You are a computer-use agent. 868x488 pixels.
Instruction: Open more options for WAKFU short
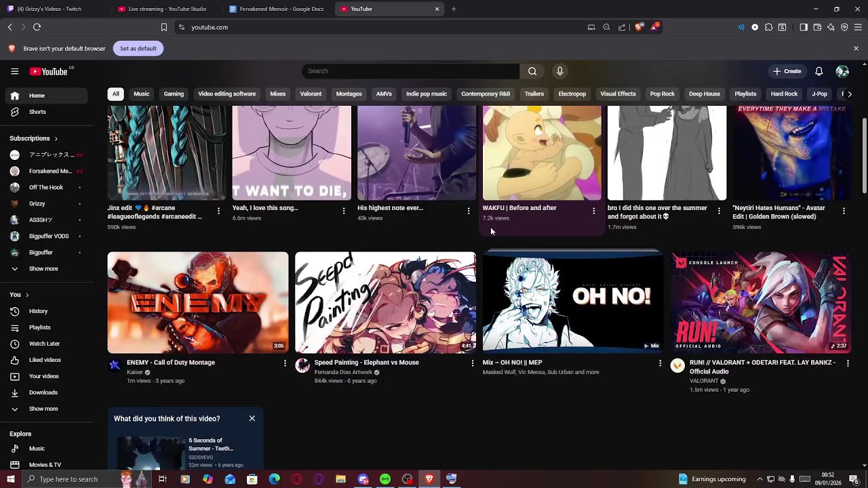[593, 211]
